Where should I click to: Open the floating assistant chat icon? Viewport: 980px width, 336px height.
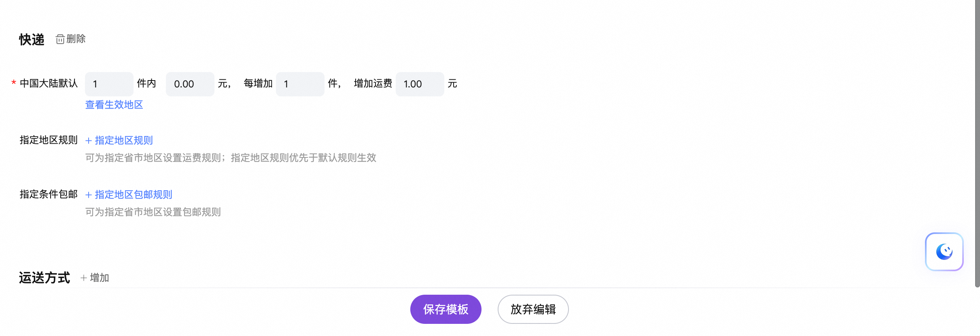(944, 251)
